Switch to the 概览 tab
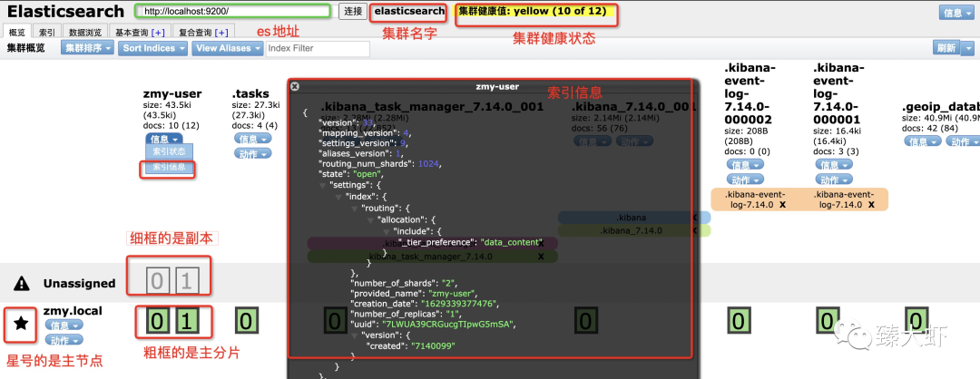This screenshot has height=379, width=980. click(x=17, y=32)
